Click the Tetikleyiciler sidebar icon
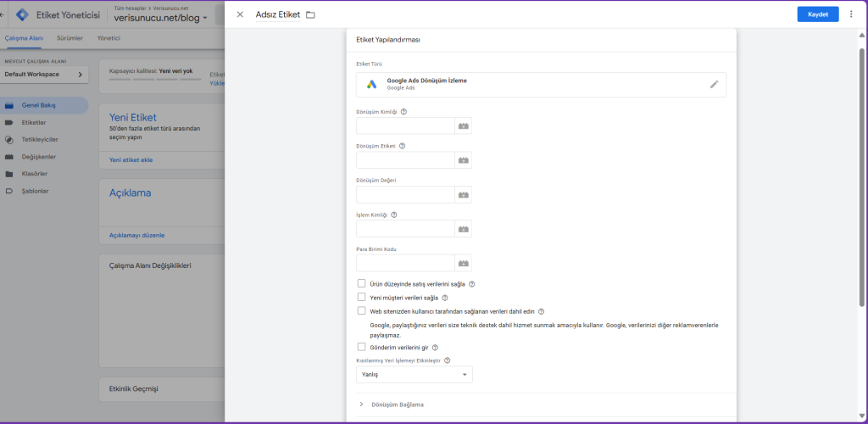This screenshot has height=424, width=868. click(9, 139)
